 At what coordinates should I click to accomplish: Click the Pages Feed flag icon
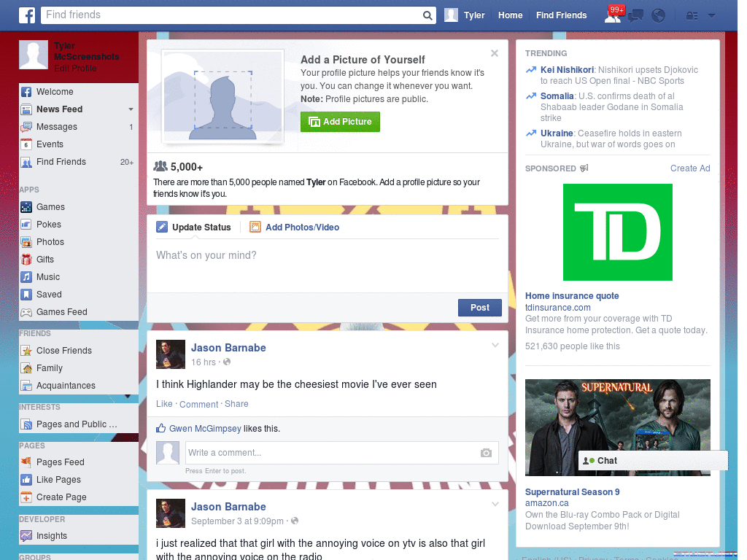[x=26, y=462]
